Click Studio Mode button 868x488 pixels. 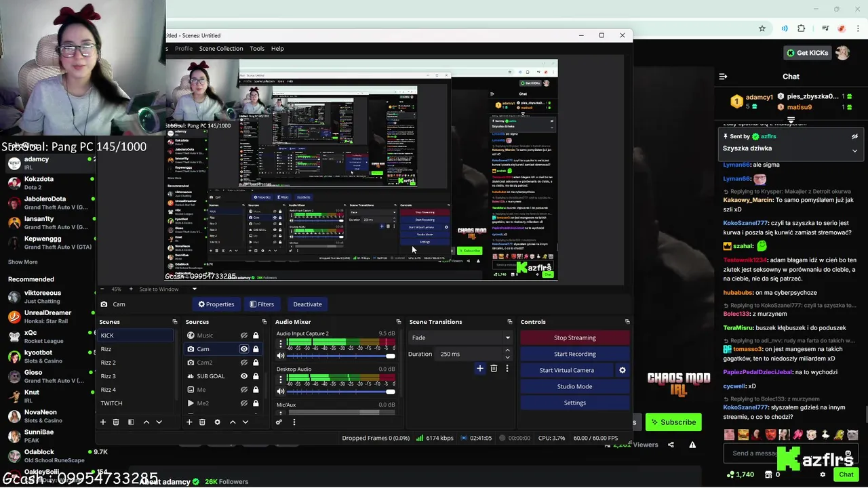pos(574,386)
